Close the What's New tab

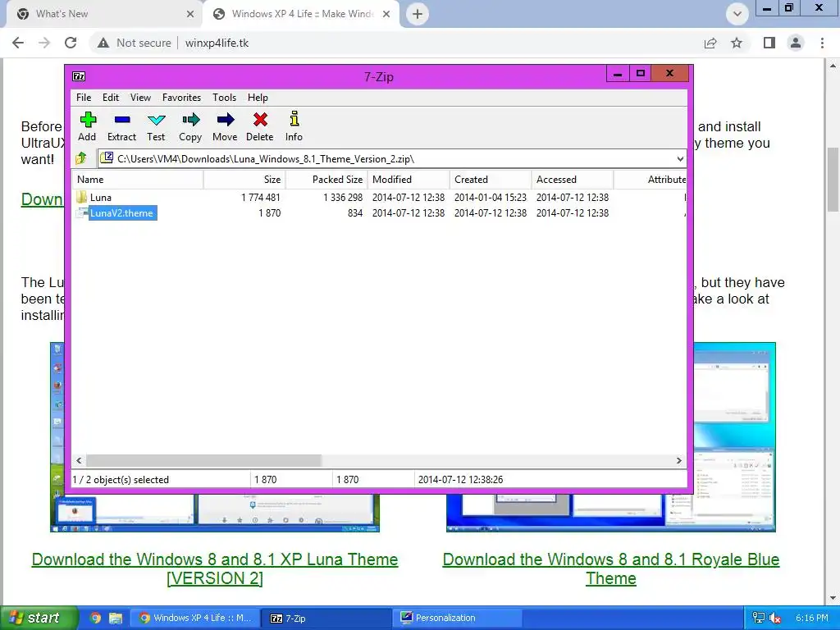190,14
